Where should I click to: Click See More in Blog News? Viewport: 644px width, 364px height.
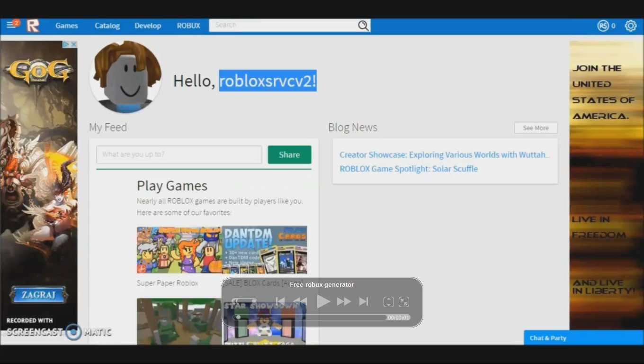pyautogui.click(x=536, y=128)
